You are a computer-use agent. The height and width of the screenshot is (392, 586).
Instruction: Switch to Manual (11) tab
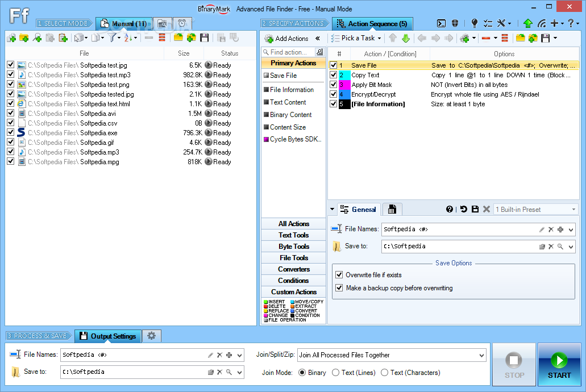[x=124, y=23]
